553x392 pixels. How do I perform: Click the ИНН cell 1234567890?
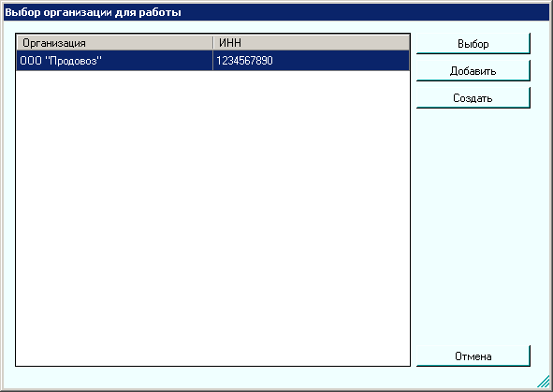pos(244,61)
